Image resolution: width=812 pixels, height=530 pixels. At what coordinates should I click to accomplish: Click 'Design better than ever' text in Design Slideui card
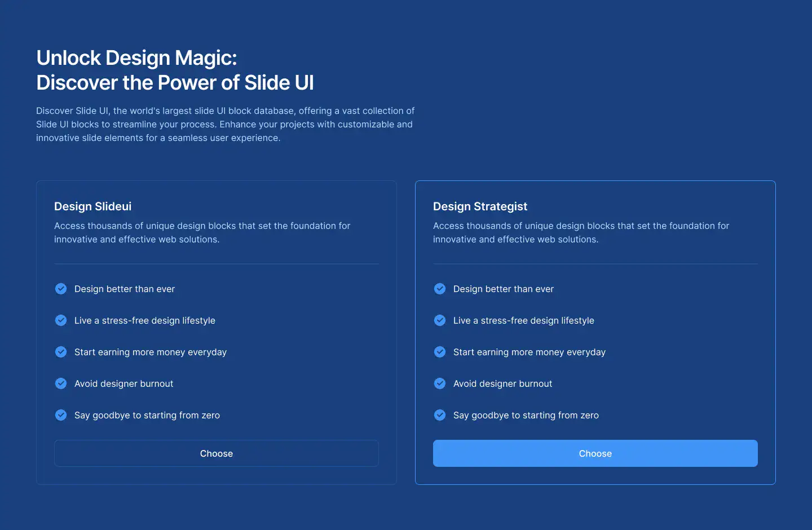coord(125,289)
